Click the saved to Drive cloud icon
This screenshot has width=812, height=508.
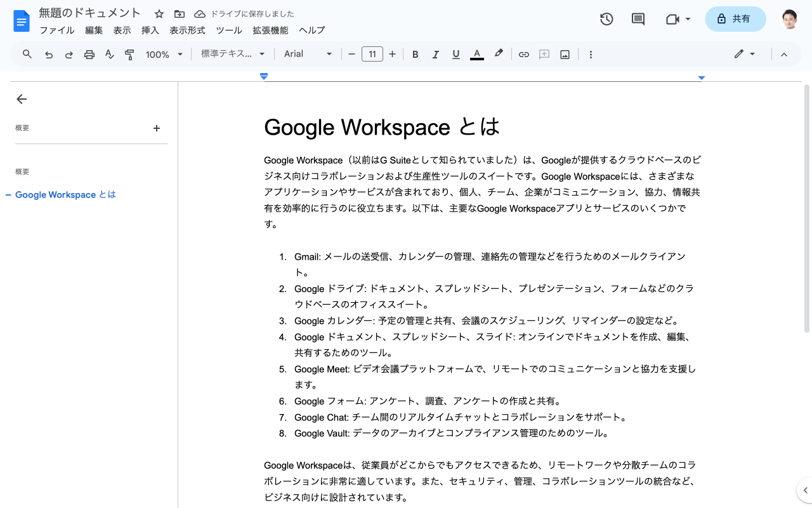pyautogui.click(x=200, y=14)
